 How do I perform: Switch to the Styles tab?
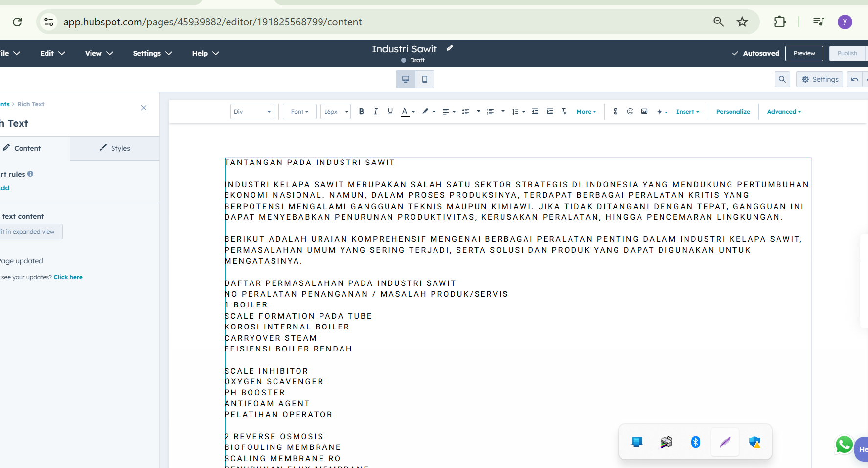tap(114, 148)
